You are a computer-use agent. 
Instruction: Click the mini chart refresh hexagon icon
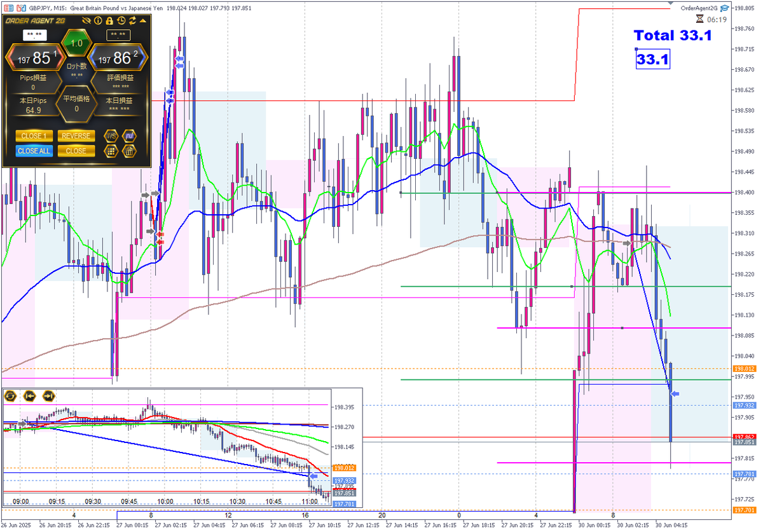[10, 396]
